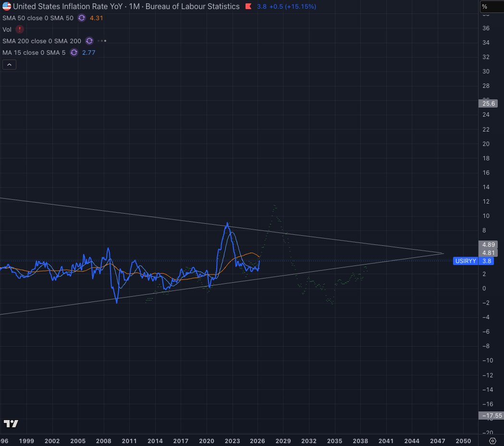The image size is (504, 446).
Task: Click the US flag symbol icon
Action: pyautogui.click(x=6, y=6)
